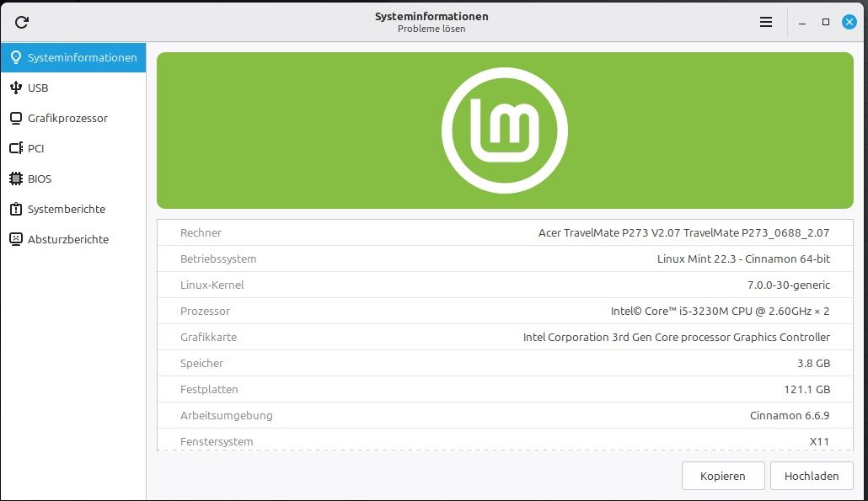Click the chip icon next to BIOS
Viewport: 868px width, 501px height.
coord(16,179)
